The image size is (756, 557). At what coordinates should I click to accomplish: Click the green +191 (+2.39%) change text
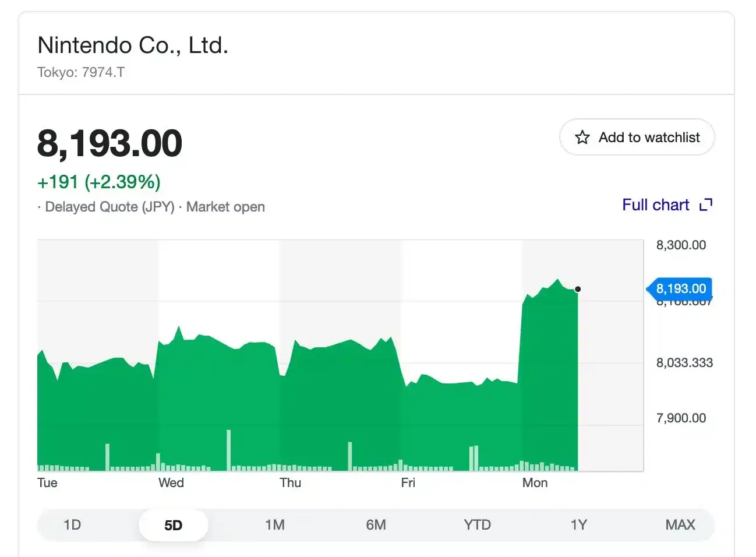[x=99, y=182]
